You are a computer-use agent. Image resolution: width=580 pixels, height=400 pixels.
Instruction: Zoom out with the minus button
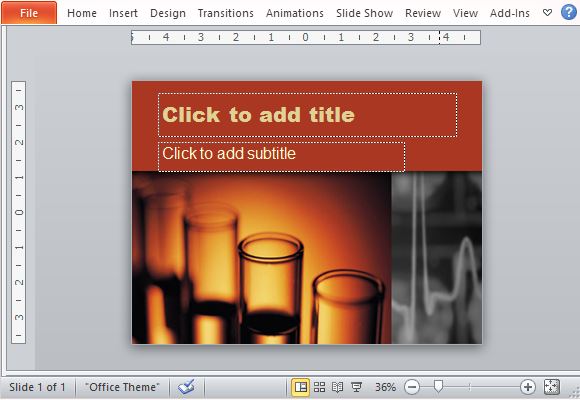412,387
